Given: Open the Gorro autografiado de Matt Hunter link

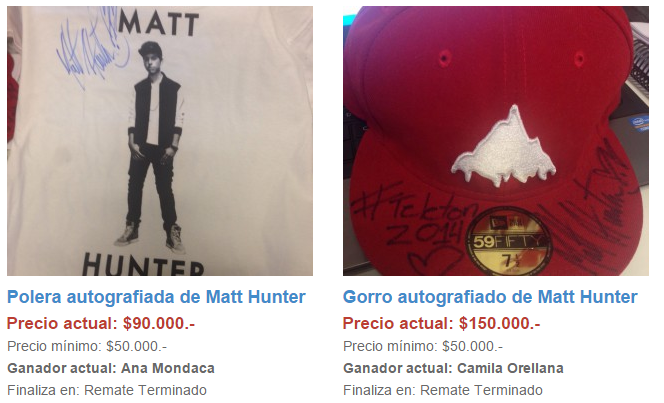Looking at the screenshot, I should [490, 297].
